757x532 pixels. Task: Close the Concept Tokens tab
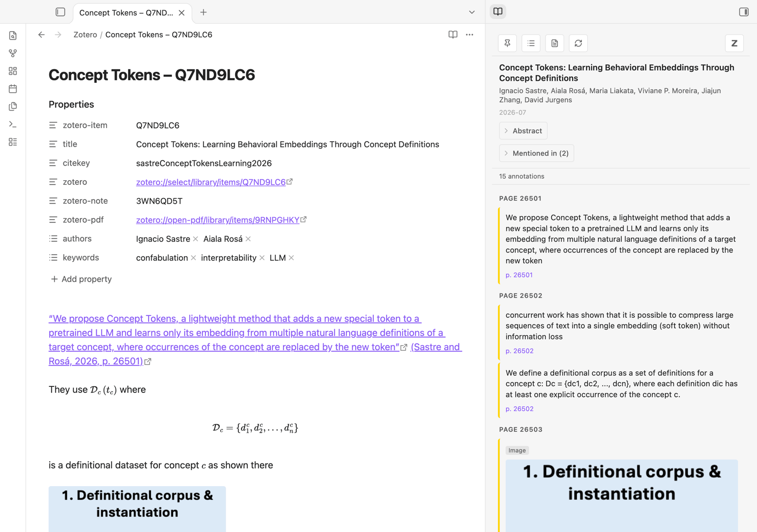point(182,13)
